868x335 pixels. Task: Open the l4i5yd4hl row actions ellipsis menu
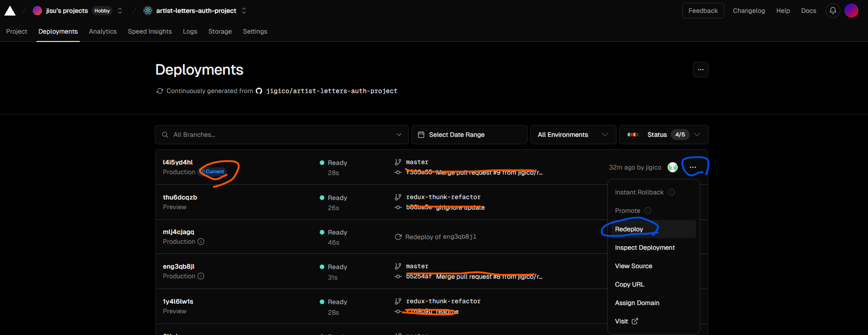(x=692, y=167)
